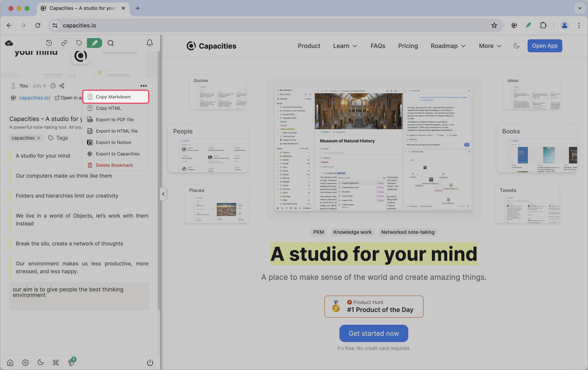Collapse the sidebar with the chevron handle

pyautogui.click(x=163, y=194)
